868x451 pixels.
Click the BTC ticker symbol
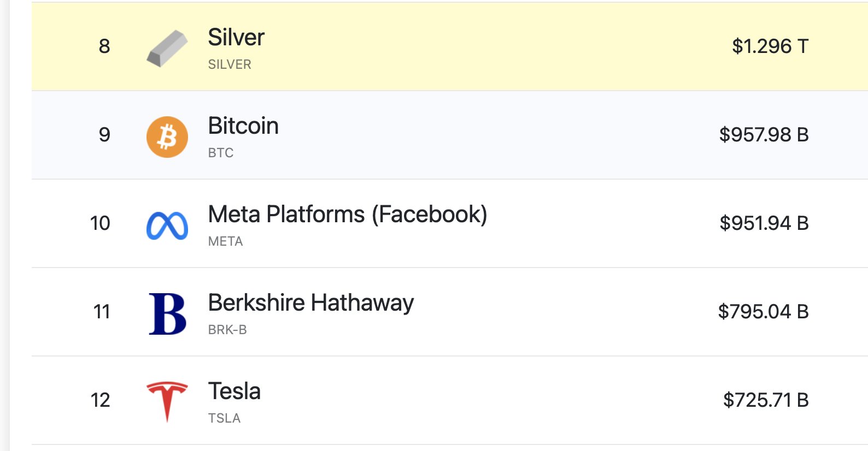coord(221,153)
